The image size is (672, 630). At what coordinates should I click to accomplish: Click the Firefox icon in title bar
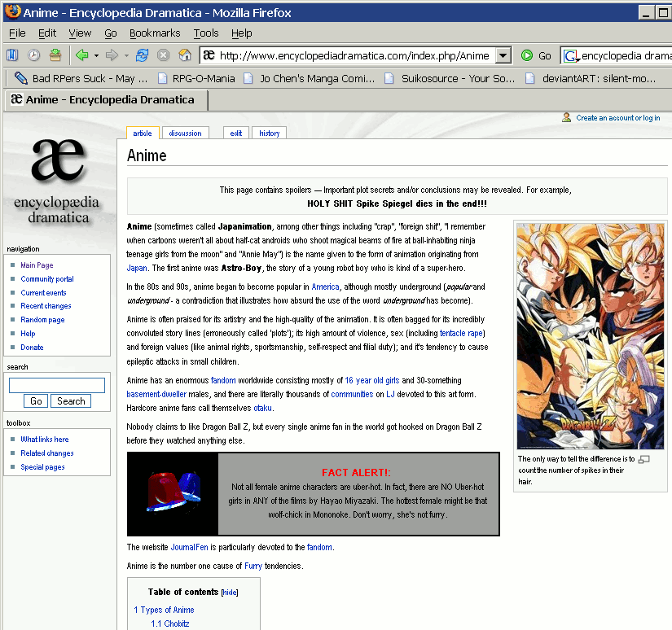[x=12, y=12]
